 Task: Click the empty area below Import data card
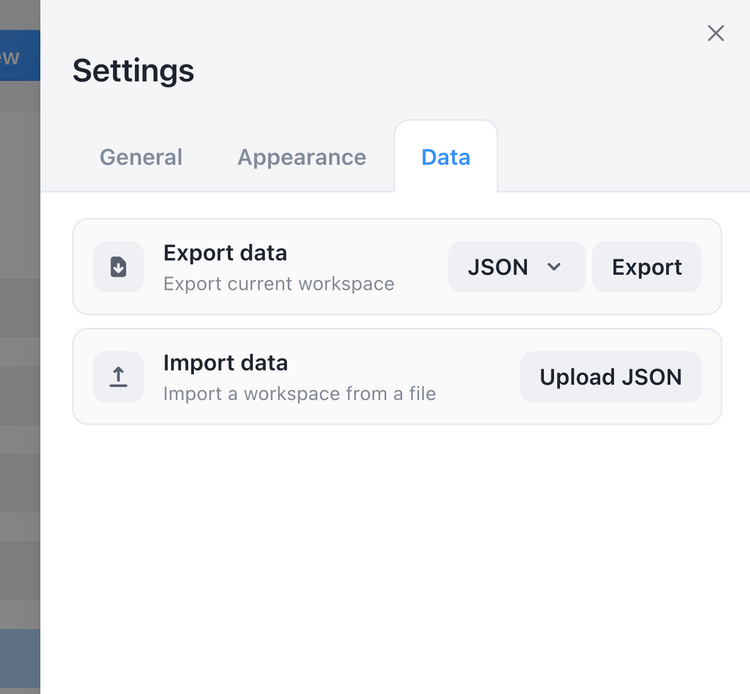pos(396,550)
